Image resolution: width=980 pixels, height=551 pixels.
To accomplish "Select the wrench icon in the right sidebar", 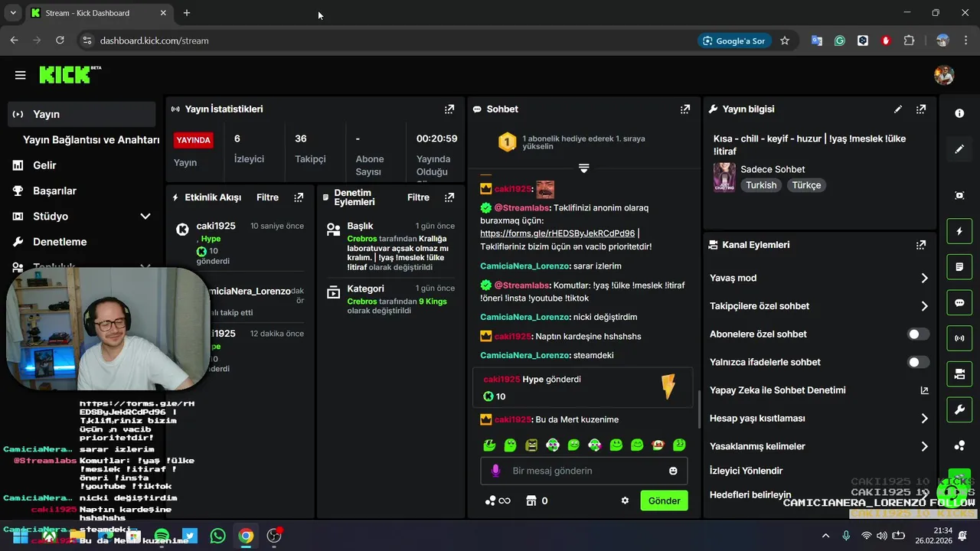I will pyautogui.click(x=959, y=409).
